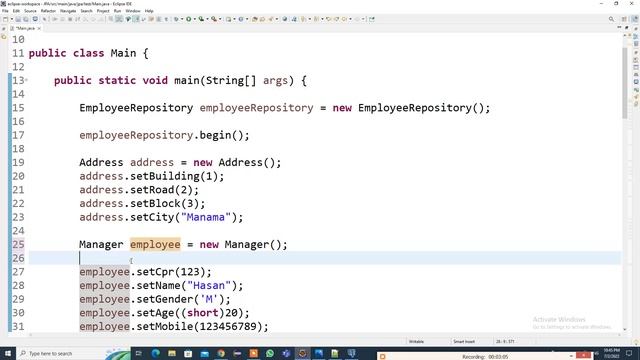Image resolution: width=640 pixels, height=360 pixels.
Task: Click the "Manama" string literal
Action: pos(206,217)
